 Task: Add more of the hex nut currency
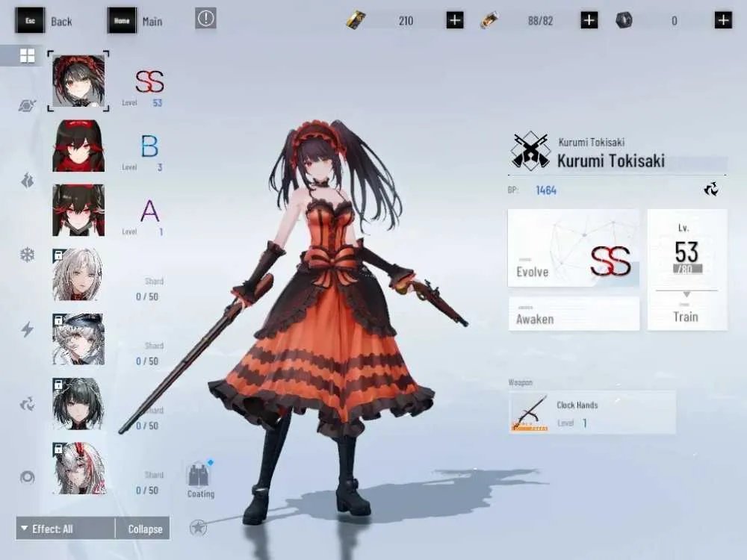[x=723, y=20]
